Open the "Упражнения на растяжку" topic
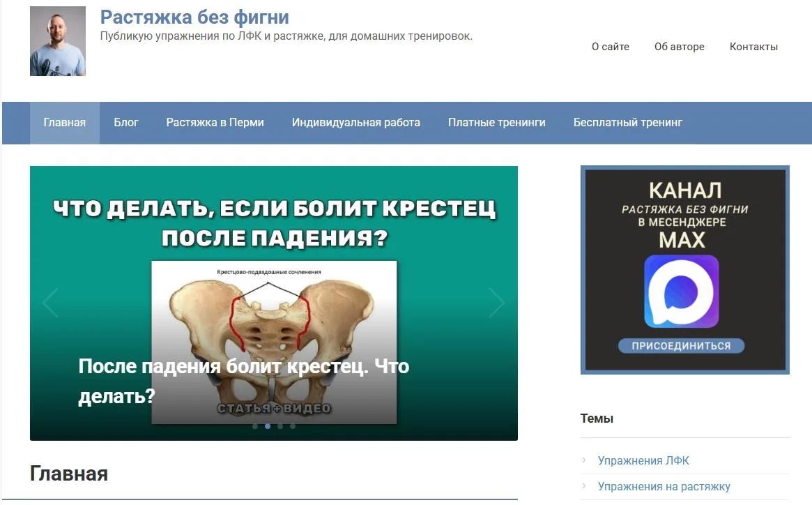 pos(664,486)
